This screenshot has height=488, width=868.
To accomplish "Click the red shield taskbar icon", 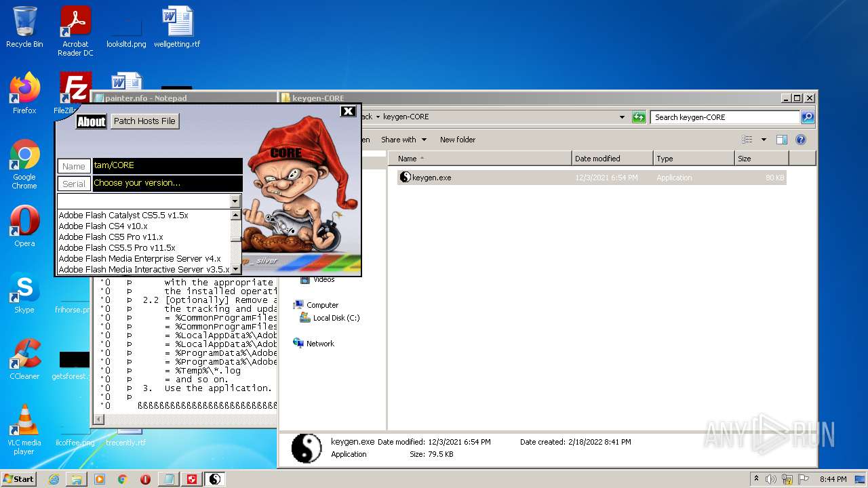I will [192, 479].
